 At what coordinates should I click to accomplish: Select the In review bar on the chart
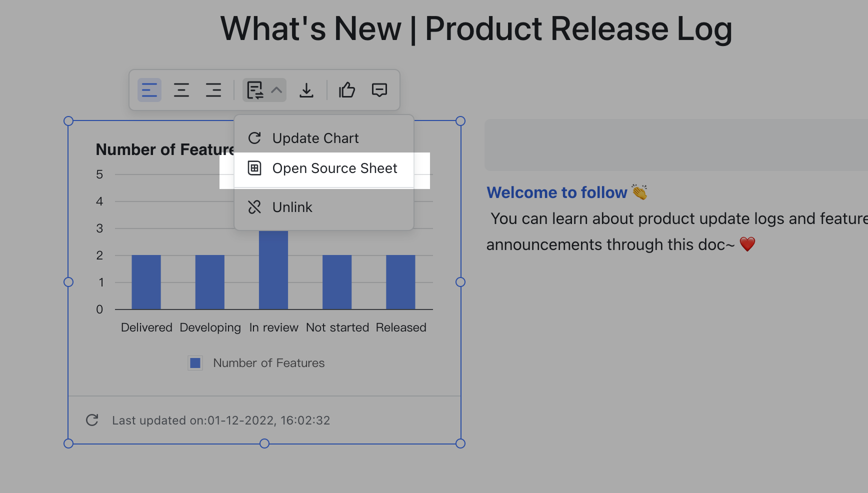click(x=273, y=270)
